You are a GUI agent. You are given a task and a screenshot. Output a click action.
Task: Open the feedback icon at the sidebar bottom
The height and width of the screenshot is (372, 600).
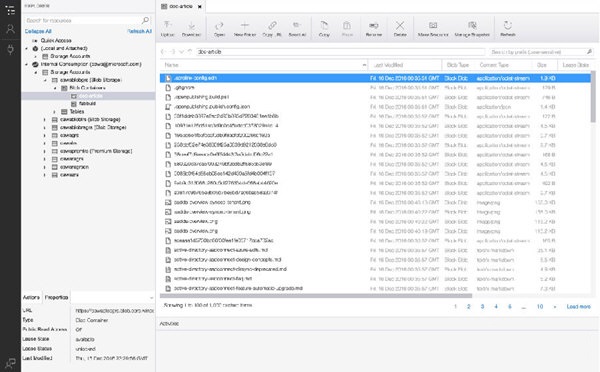(10, 362)
